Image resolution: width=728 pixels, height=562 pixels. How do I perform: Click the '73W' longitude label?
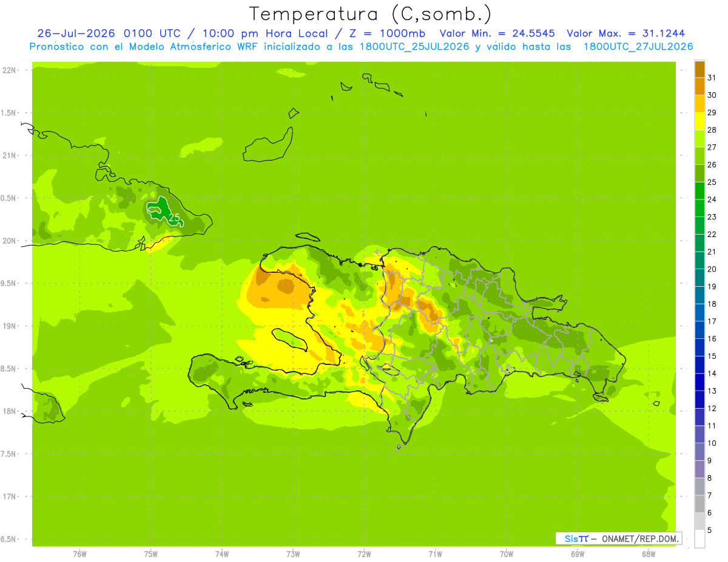(x=293, y=554)
